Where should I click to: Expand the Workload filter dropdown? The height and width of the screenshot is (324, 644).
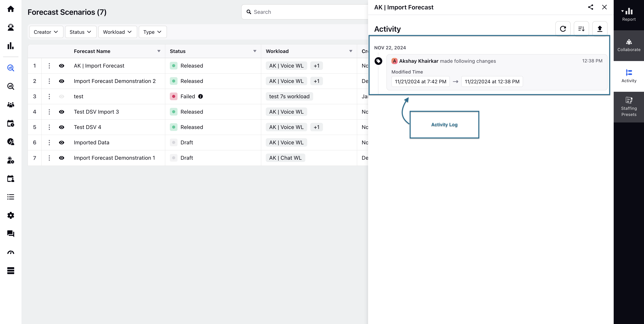[117, 32]
